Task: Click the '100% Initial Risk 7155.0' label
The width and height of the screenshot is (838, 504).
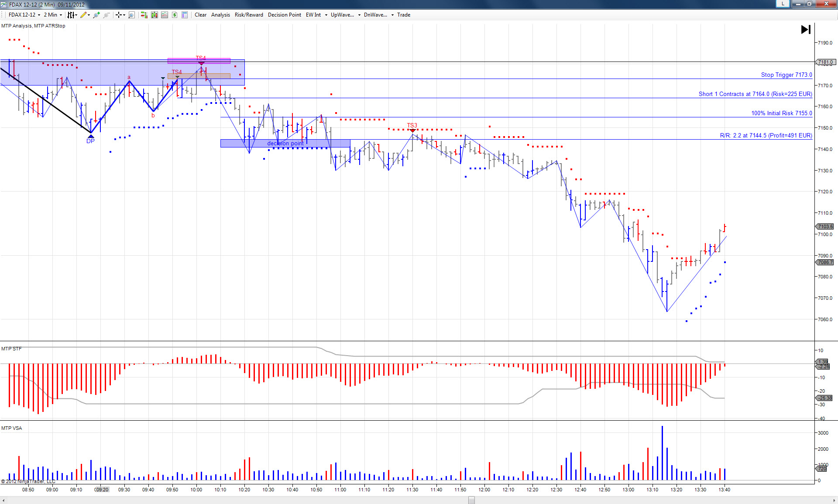Action: point(782,113)
